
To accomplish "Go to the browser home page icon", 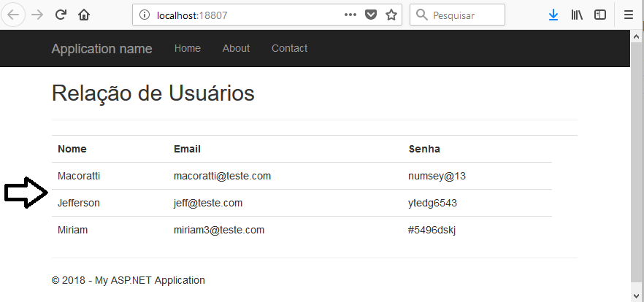I will click(84, 15).
